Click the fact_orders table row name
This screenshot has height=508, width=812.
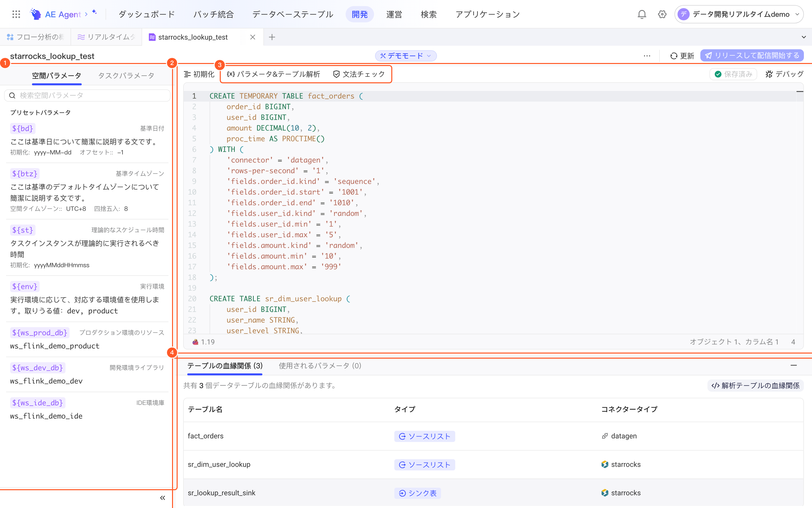(x=206, y=436)
